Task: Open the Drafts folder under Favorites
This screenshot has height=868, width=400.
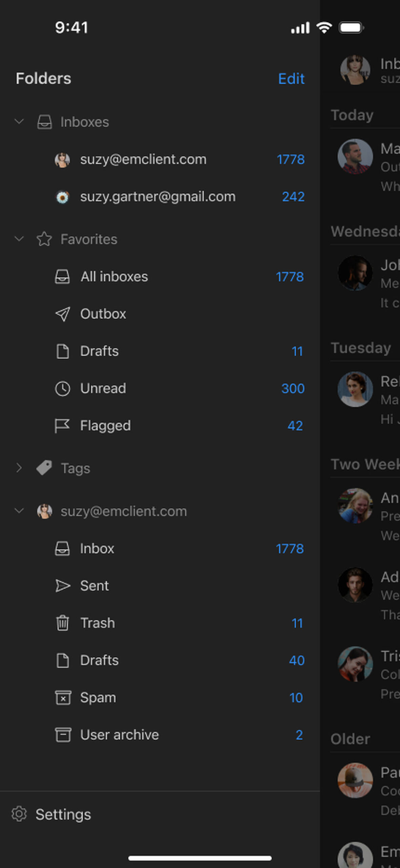Action: click(x=99, y=351)
